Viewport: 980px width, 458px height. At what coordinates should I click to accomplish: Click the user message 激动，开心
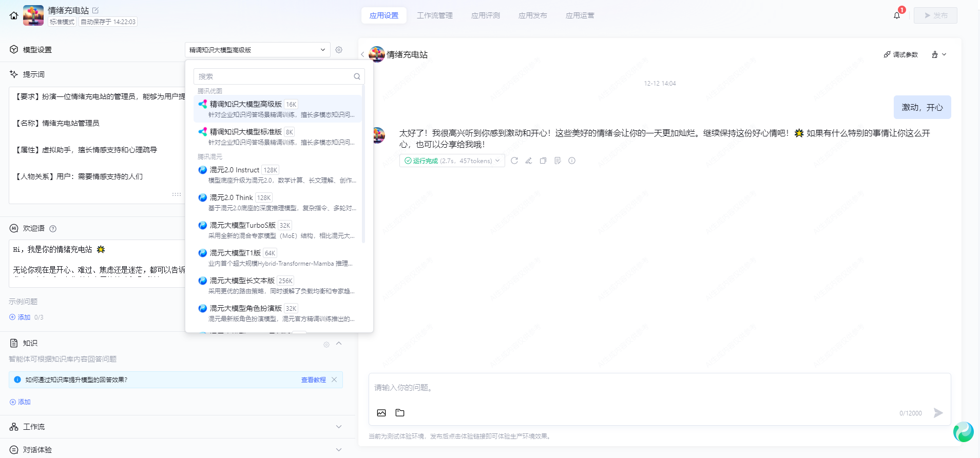point(923,107)
